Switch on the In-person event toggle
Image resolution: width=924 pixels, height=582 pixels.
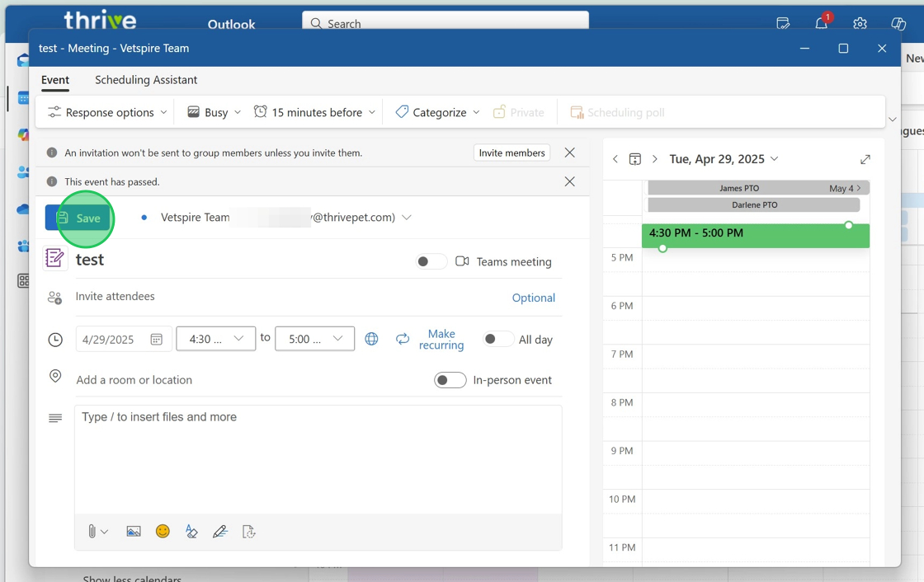(450, 380)
